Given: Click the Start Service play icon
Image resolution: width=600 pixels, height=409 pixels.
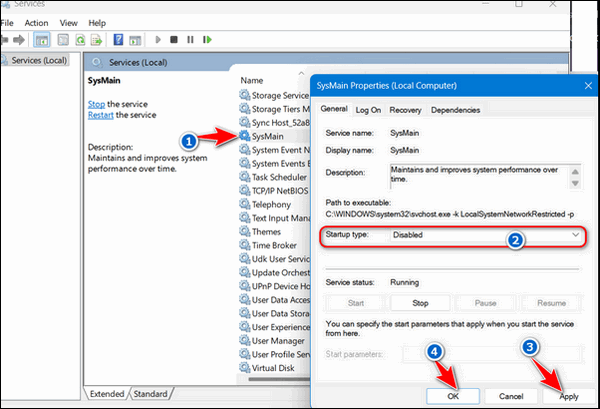Looking at the screenshot, I should [158, 39].
